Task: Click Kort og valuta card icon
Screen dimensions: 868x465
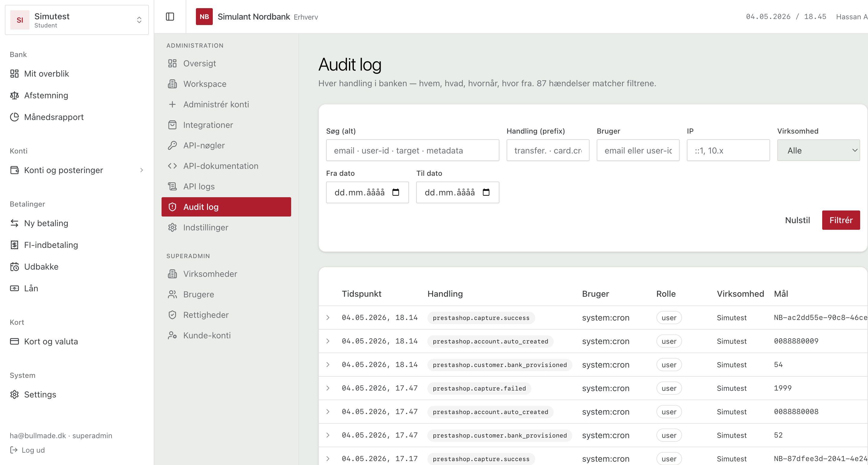Action: pyautogui.click(x=14, y=341)
